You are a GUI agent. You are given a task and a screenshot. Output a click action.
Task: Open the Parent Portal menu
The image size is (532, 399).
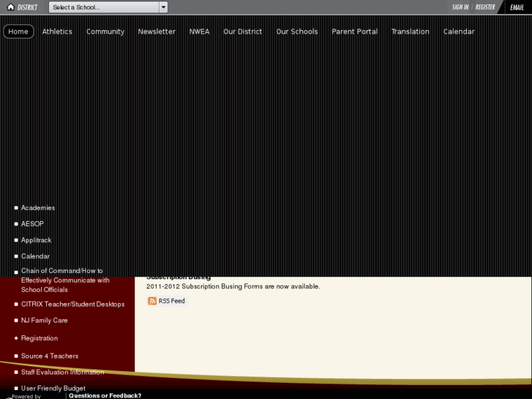(355, 31)
